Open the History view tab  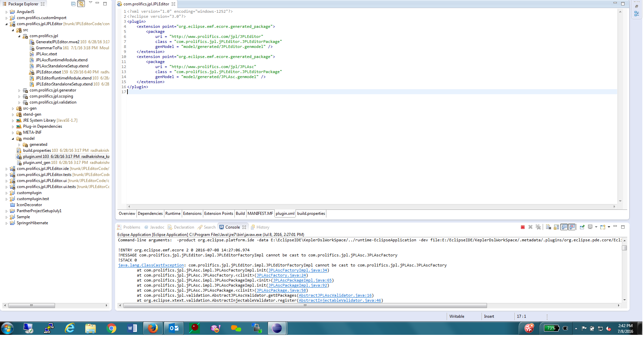260,227
